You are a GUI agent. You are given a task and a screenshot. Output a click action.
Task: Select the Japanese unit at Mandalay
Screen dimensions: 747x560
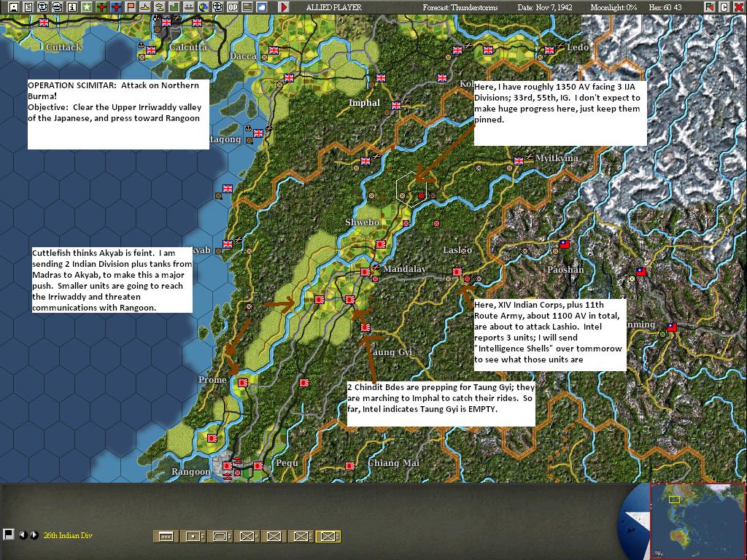pos(365,272)
